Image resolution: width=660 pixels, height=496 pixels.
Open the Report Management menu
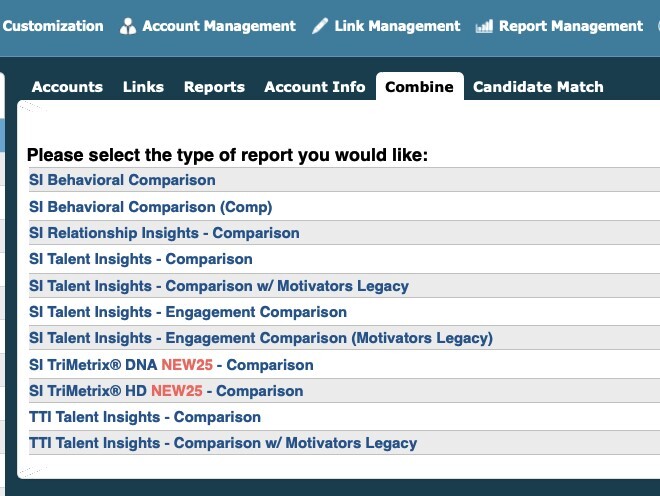(571, 26)
